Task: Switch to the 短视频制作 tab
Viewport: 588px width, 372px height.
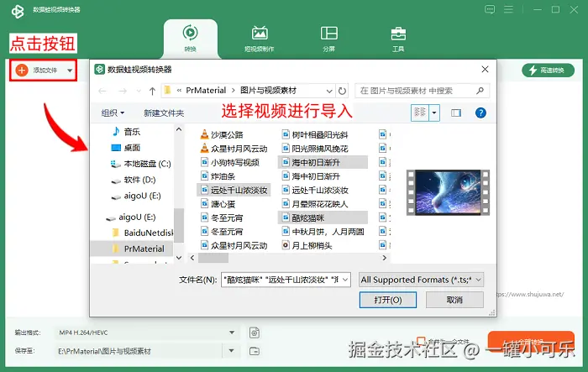Action: (x=260, y=39)
